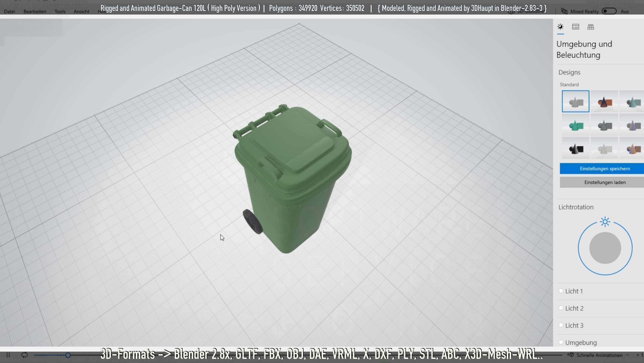The width and height of the screenshot is (644, 363).
Task: Select the black design thumbnail
Action: point(576,148)
